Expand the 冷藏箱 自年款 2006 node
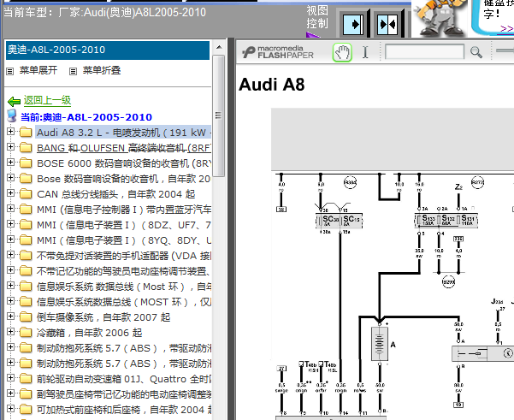Image resolution: width=514 pixels, height=420 pixels. 10,332
